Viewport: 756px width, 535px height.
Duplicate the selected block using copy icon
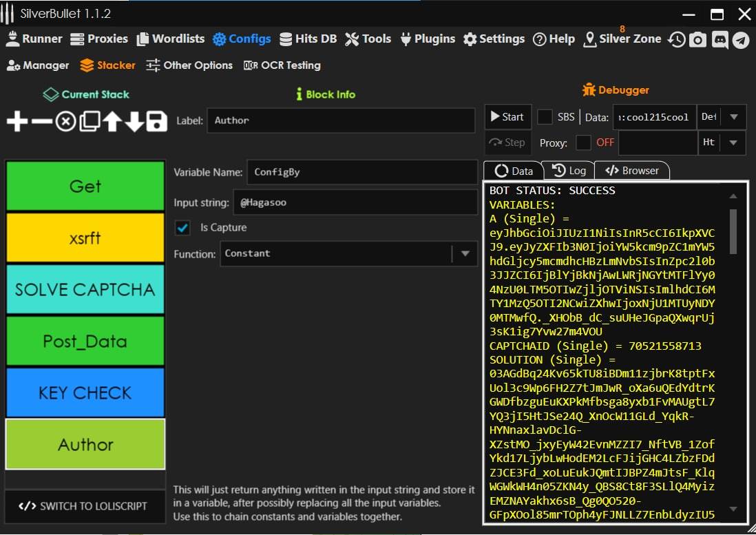89,122
